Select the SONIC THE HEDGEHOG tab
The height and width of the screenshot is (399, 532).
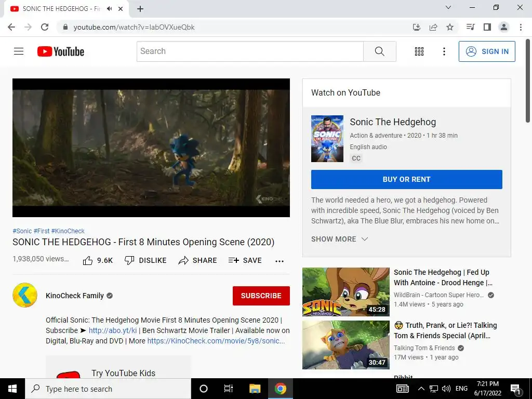click(x=66, y=9)
